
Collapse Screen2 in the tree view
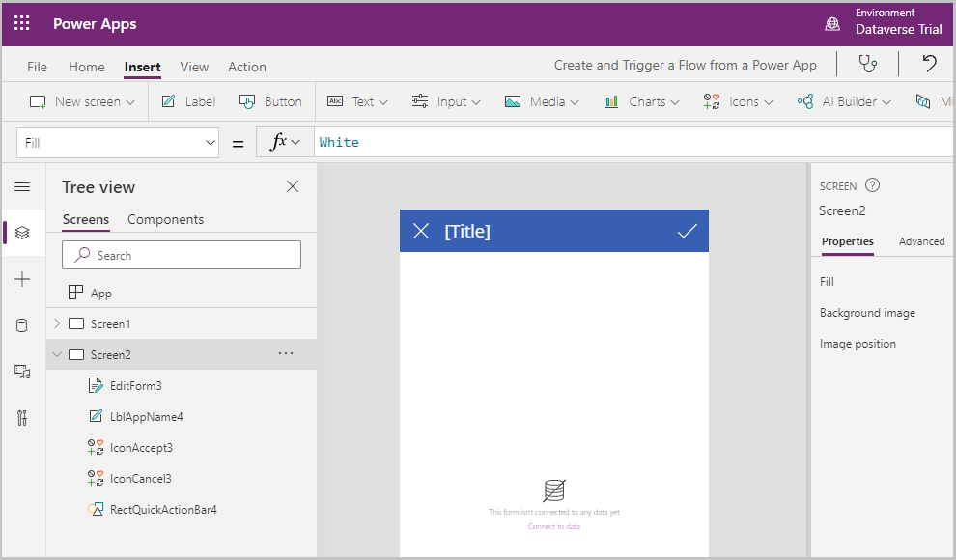[57, 354]
